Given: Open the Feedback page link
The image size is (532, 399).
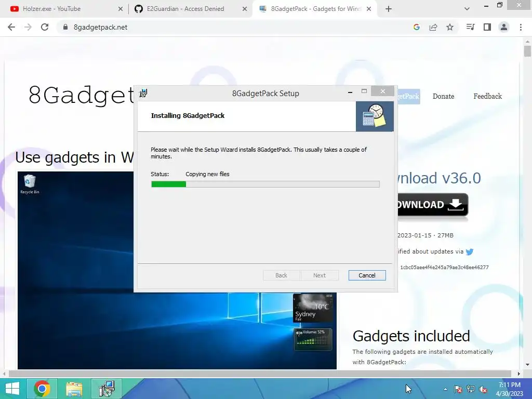Looking at the screenshot, I should [x=487, y=96].
